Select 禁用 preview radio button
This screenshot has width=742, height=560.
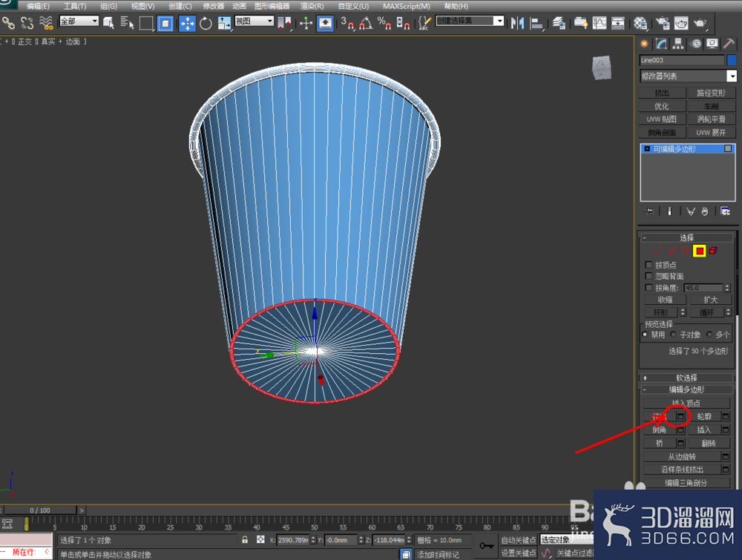(x=645, y=335)
